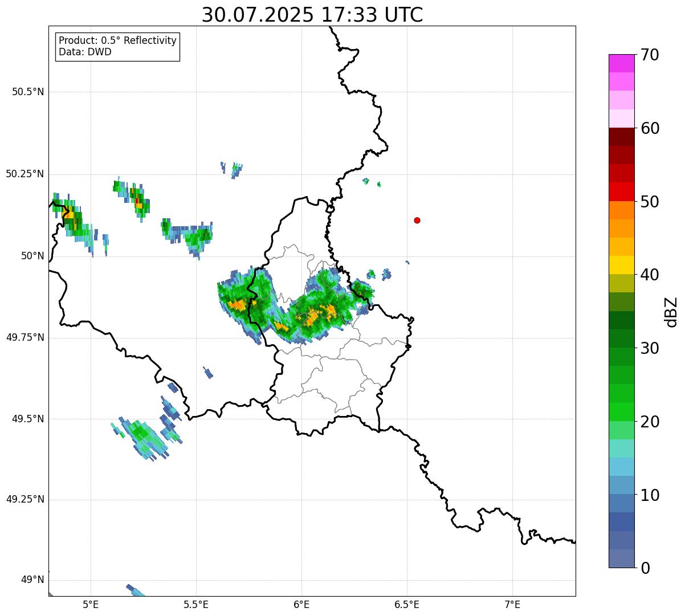The image size is (685, 616).
Task: Click the Data: DWD label
Action: point(85,52)
